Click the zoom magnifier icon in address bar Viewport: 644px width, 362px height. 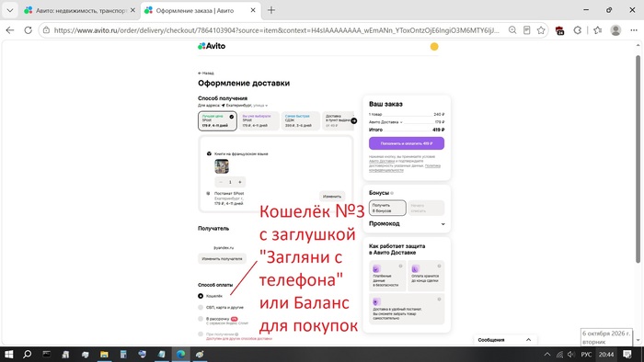coord(512,30)
